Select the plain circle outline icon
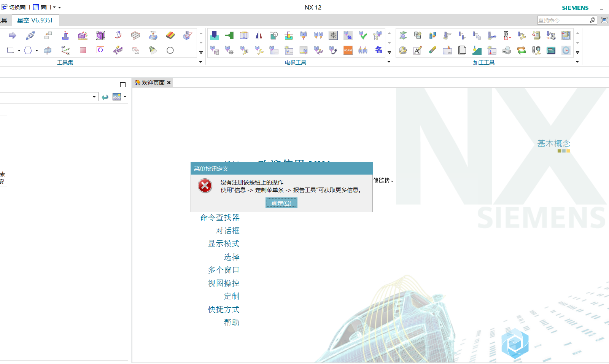 pos(170,50)
